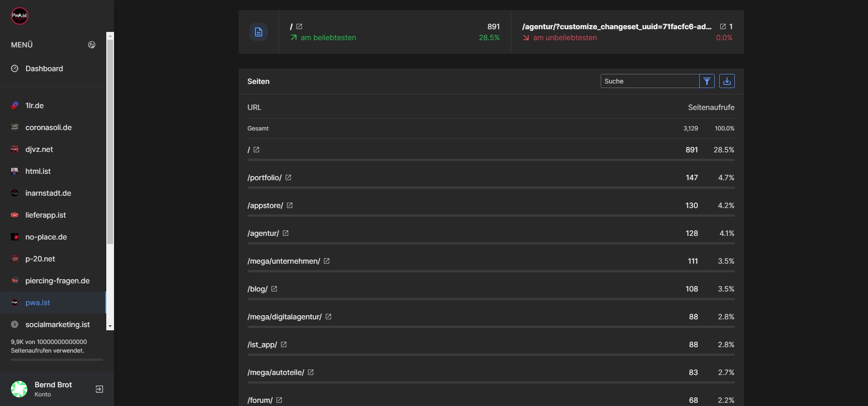Click the /mega/unternehmen/ URL link

pyautogui.click(x=283, y=261)
